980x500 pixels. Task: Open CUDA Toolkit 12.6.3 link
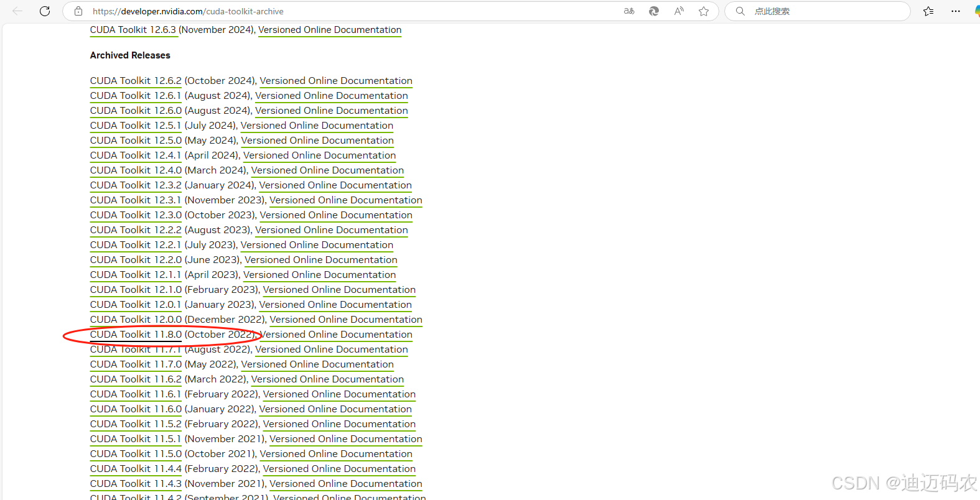tap(133, 30)
